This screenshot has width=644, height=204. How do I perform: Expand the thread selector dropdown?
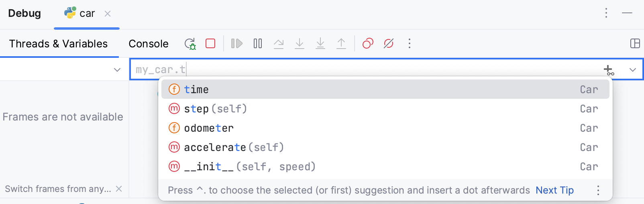117,70
